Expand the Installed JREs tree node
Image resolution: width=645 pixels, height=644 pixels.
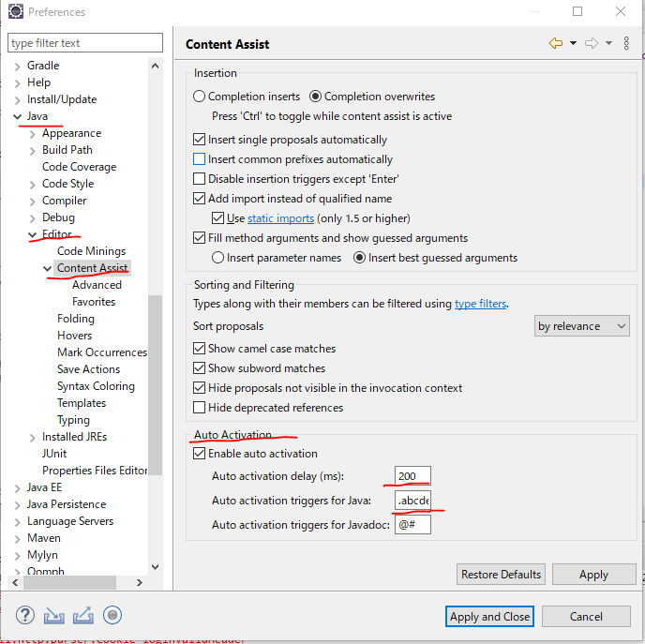tap(33, 438)
